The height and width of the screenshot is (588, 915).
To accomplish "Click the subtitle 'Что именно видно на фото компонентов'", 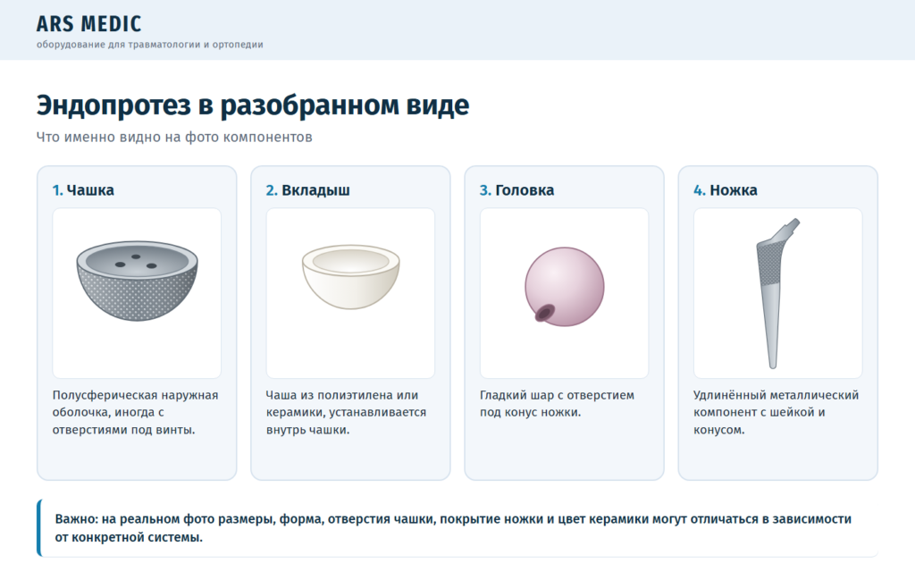I will coord(174,137).
